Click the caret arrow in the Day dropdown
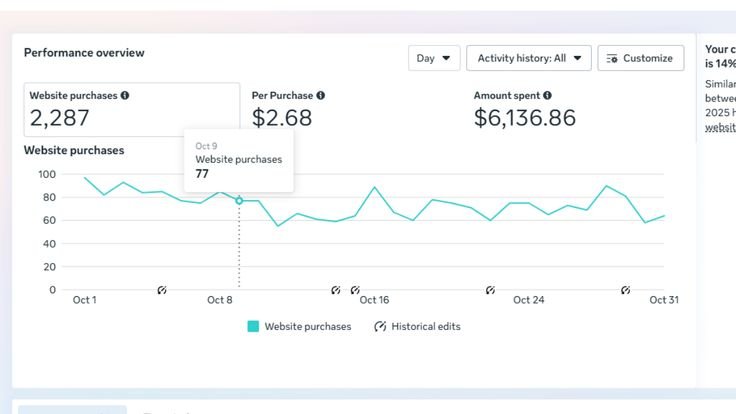The image size is (736, 414). 446,58
